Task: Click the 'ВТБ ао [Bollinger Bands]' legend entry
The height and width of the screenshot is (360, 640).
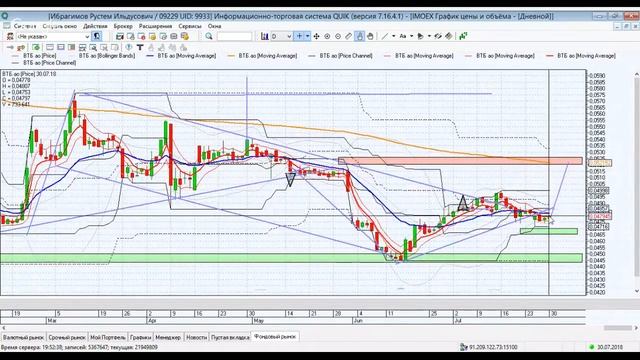Action: pos(107,56)
